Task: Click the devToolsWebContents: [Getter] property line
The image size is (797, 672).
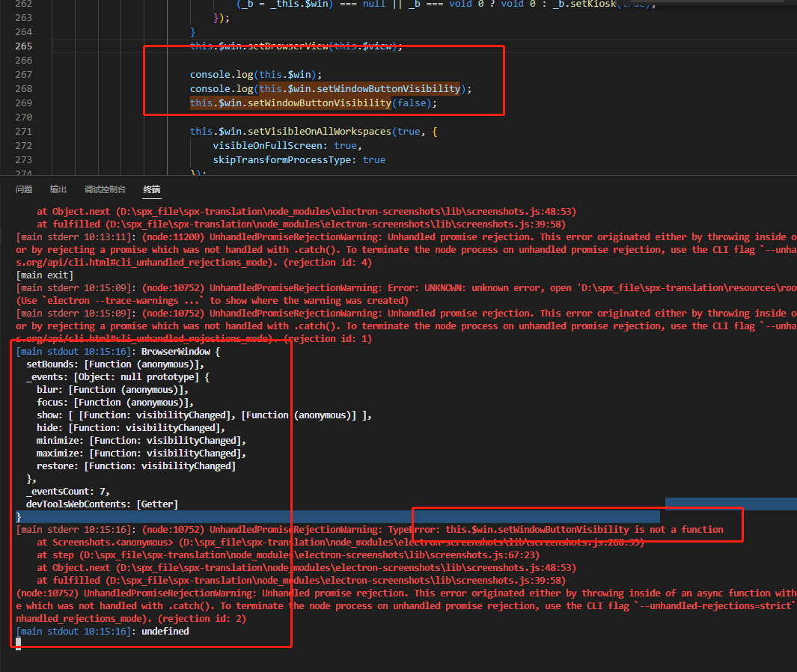Action: [97, 504]
